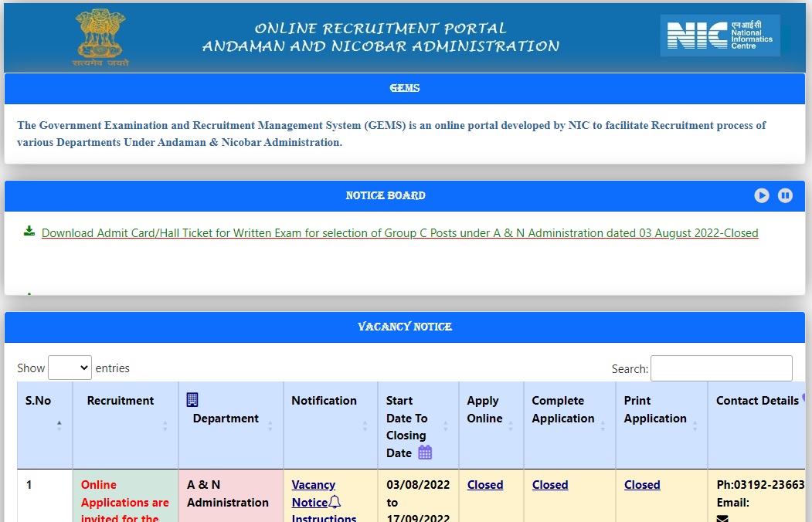Open Download Admit Card/Hall Ticket notice link
This screenshot has width=812, height=522.
click(399, 233)
